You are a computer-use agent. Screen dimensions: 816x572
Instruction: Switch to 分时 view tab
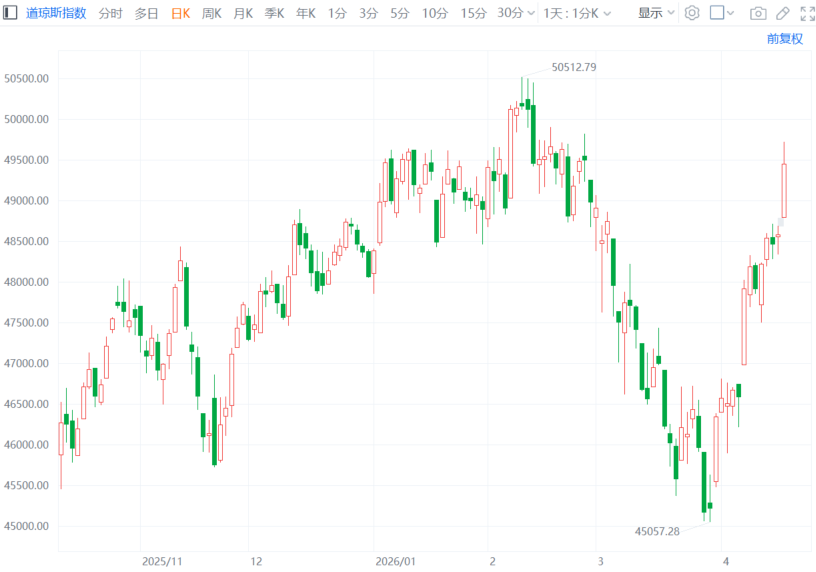click(110, 13)
